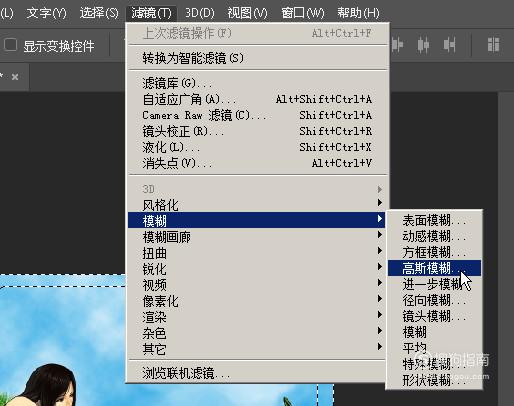Viewport: 514px width, 406px height.
Task: Click the middle align icon right of the filter menu
Action: pos(423,45)
